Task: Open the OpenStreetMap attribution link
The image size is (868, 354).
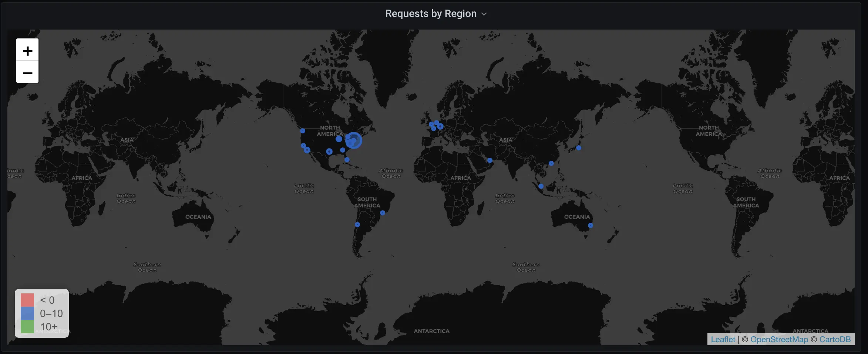Action: [x=779, y=339]
